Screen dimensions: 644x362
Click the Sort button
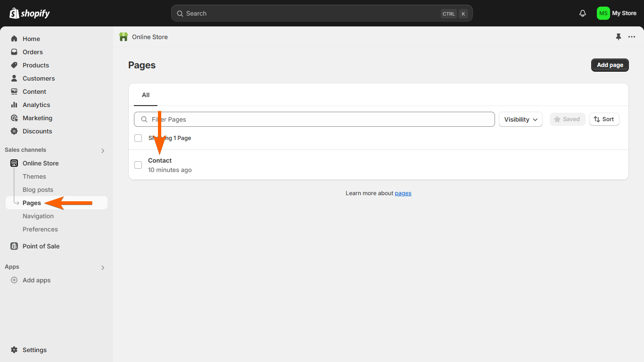coord(604,119)
